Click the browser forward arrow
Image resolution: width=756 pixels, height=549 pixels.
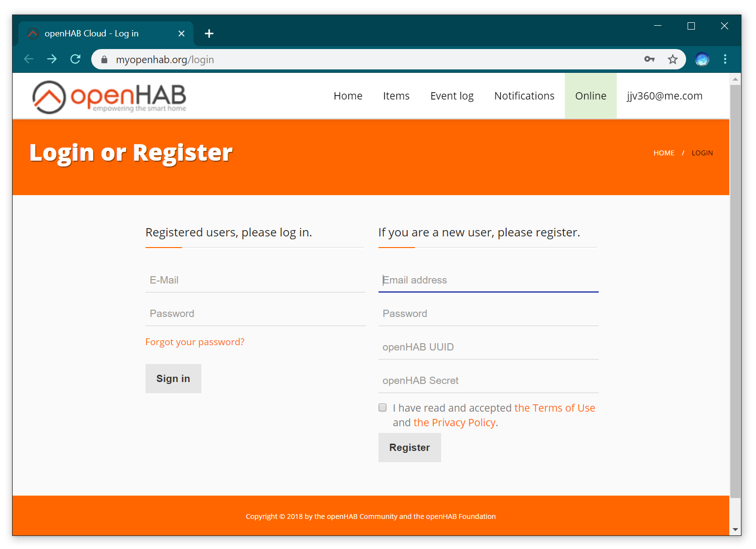tap(52, 59)
